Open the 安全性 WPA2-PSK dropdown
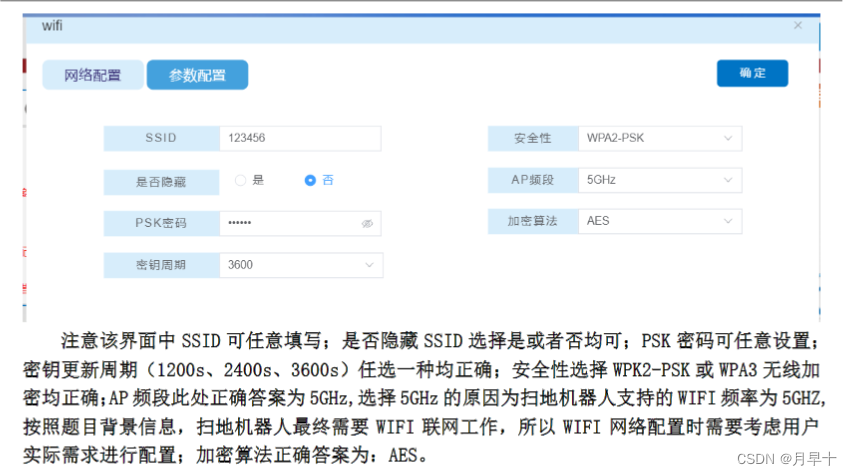Viewport: 852px width, 475px height. click(660, 138)
